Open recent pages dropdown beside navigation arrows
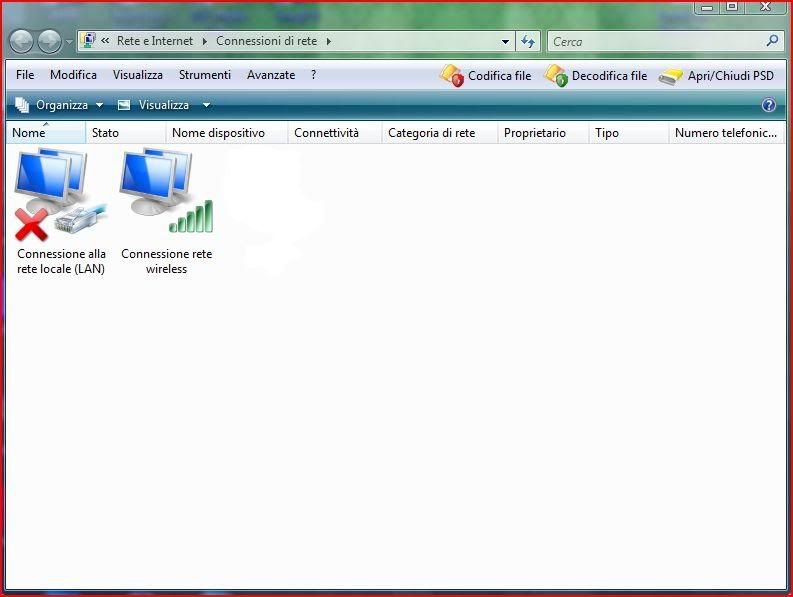 click(69, 42)
